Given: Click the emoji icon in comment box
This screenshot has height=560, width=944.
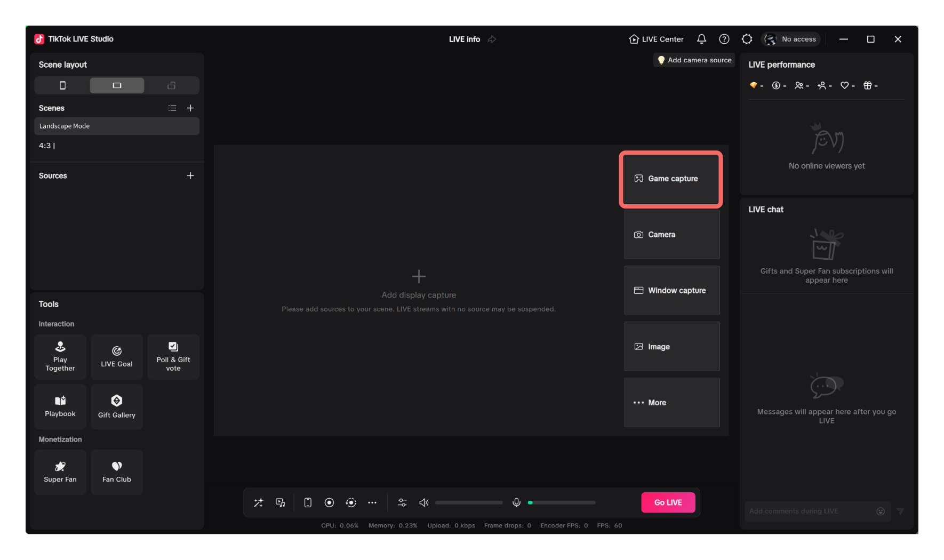Looking at the screenshot, I should click(881, 511).
